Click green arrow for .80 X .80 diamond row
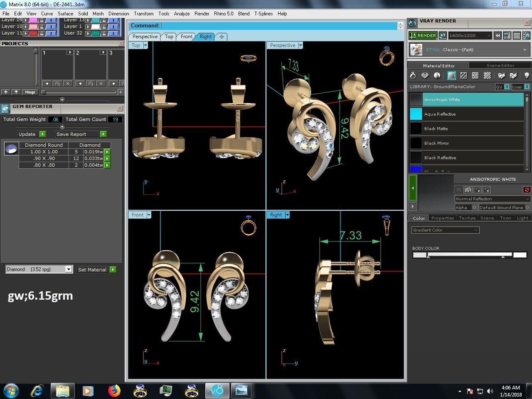Image resolution: width=532 pixels, height=399 pixels. point(107,165)
